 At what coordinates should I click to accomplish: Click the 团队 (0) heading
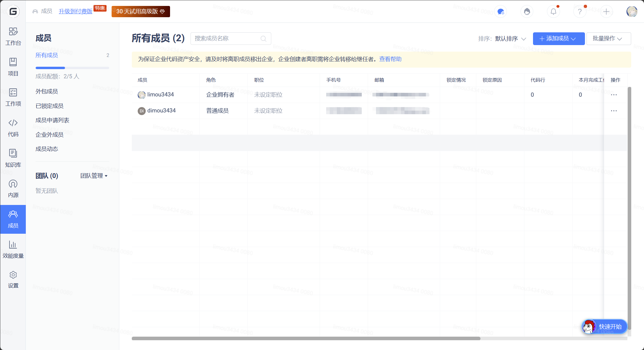47,176
